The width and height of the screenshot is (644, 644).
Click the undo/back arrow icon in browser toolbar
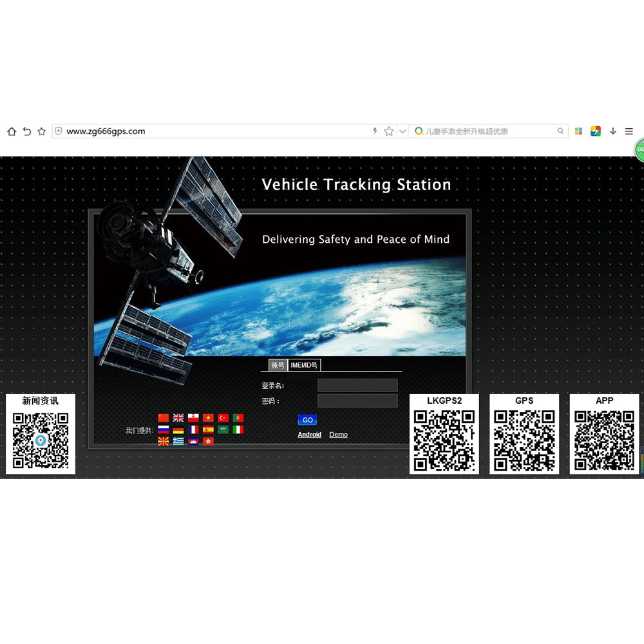(26, 131)
